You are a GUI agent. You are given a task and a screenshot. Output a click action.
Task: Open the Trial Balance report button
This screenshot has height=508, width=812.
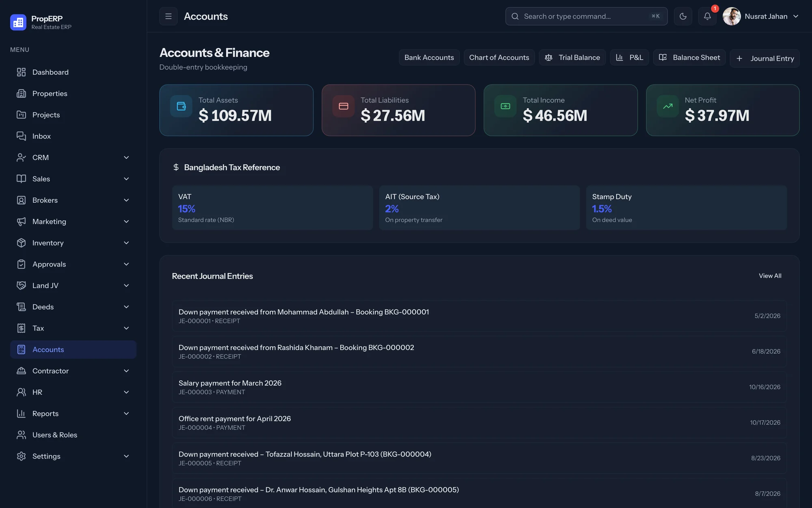(x=572, y=58)
